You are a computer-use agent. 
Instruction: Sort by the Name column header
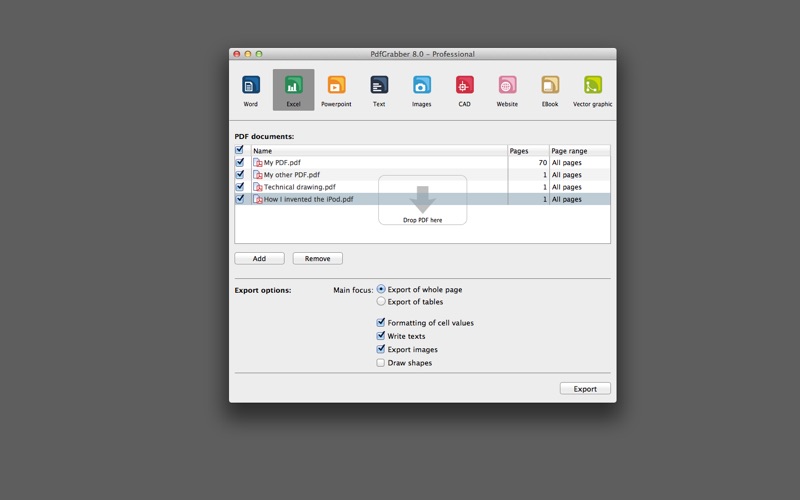[379, 151]
